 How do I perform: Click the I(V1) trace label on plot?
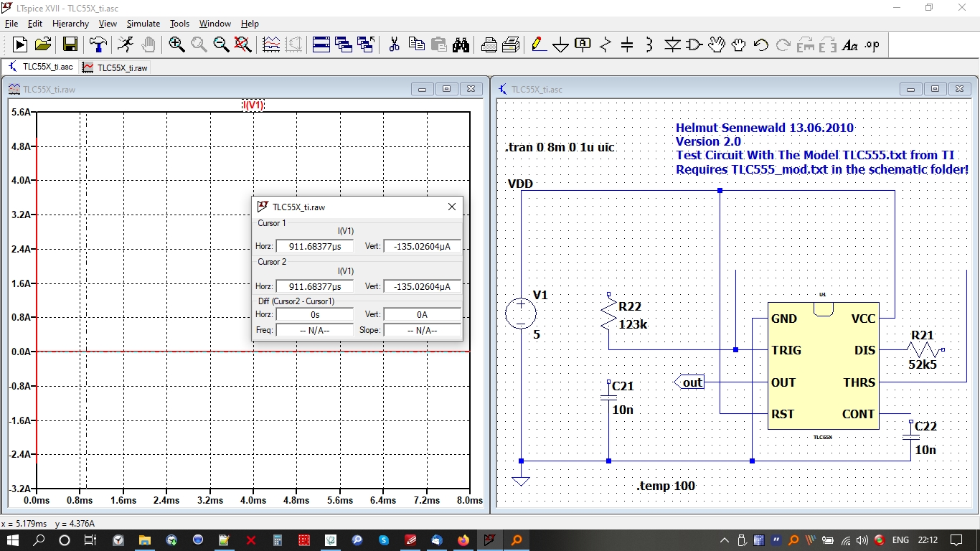(253, 105)
